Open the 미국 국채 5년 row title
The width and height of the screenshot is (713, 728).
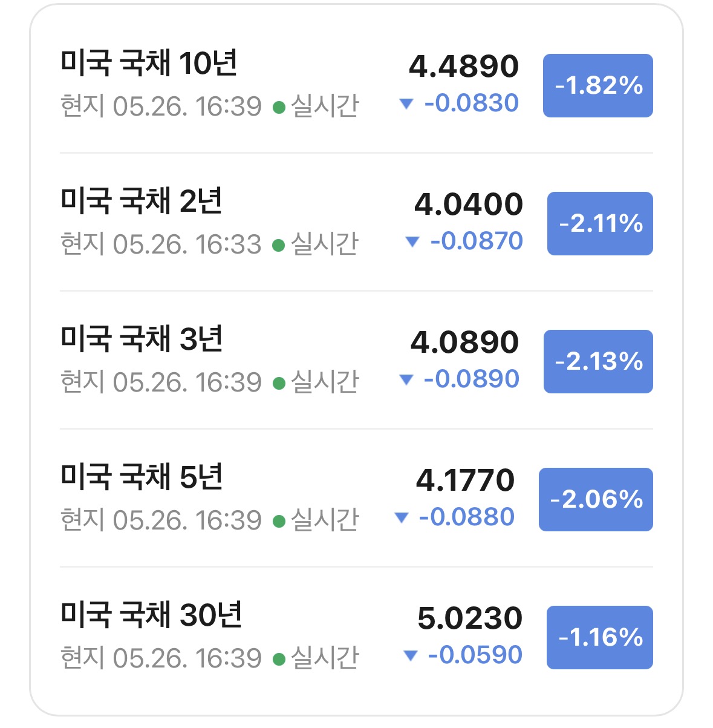[142, 477]
